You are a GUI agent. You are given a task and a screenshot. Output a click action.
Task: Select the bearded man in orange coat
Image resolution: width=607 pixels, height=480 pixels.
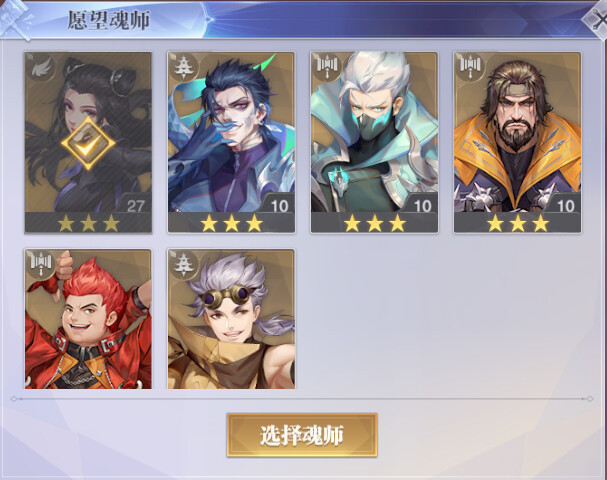point(517,142)
